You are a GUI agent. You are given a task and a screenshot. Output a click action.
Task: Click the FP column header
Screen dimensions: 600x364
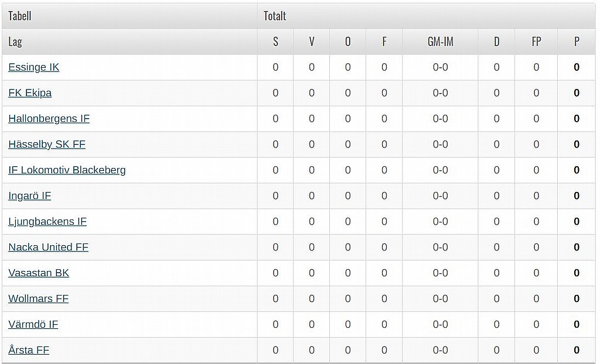tap(536, 42)
